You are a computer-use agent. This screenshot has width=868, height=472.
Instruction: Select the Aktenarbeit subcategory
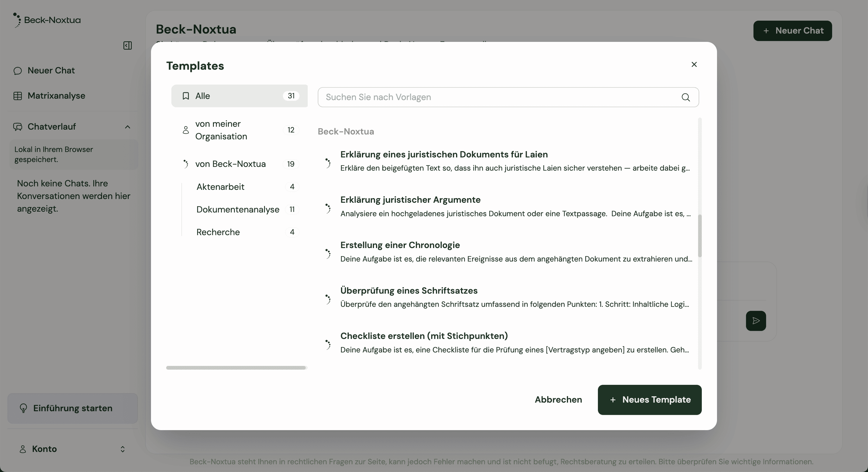point(220,187)
